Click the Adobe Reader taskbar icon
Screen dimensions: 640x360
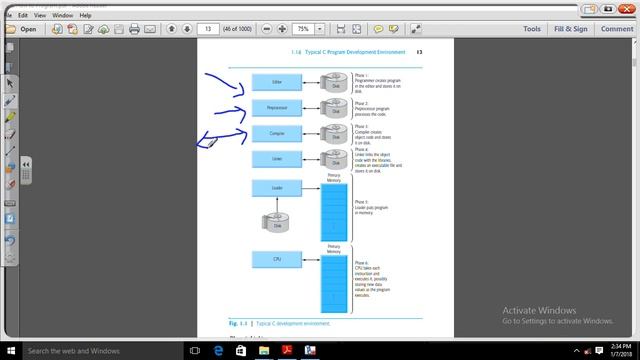(x=287, y=351)
